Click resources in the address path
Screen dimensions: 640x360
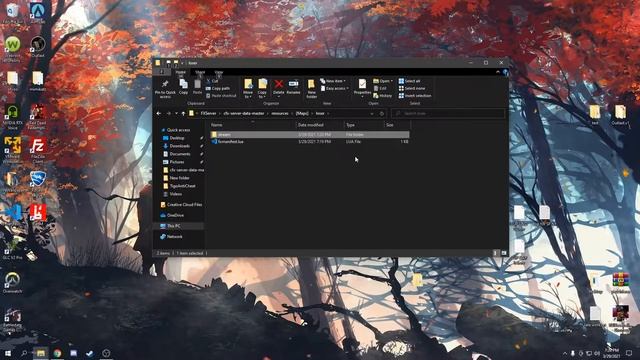[280, 113]
